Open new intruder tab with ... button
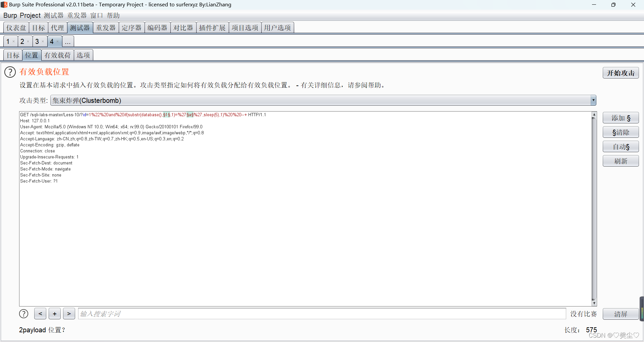644x342 pixels. point(68,42)
